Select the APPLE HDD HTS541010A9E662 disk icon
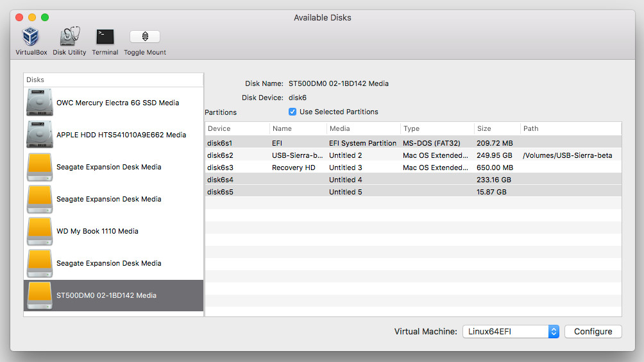Screen dimensions: 644x362 click(x=39, y=135)
